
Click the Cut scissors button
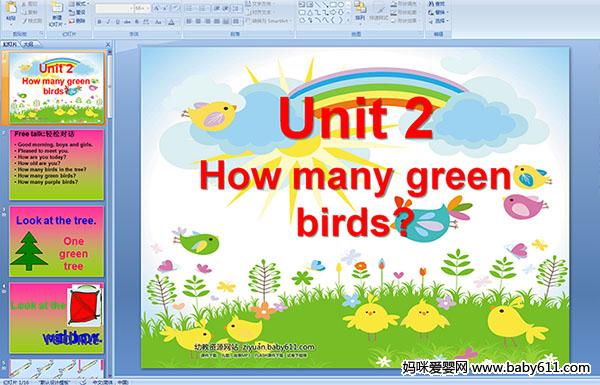pyautogui.click(x=30, y=4)
